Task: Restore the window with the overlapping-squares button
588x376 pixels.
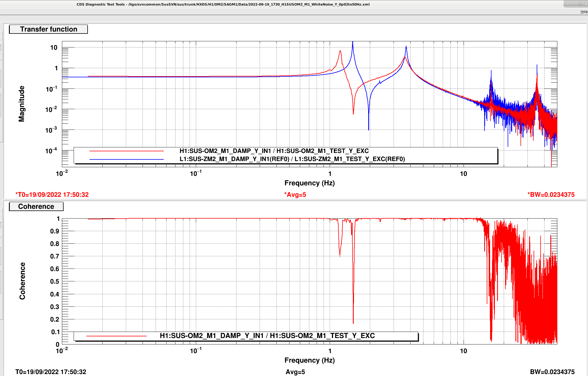Action: tap(580, 4)
